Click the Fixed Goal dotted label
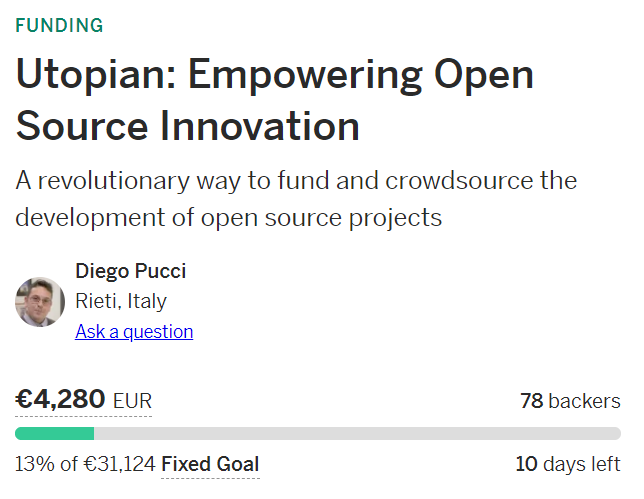The image size is (644, 499). pos(210,465)
